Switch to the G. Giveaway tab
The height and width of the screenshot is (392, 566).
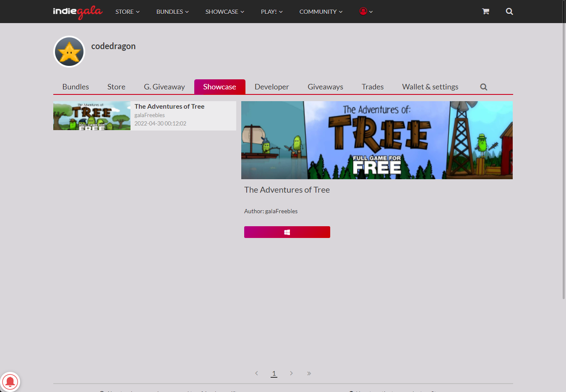pyautogui.click(x=164, y=87)
